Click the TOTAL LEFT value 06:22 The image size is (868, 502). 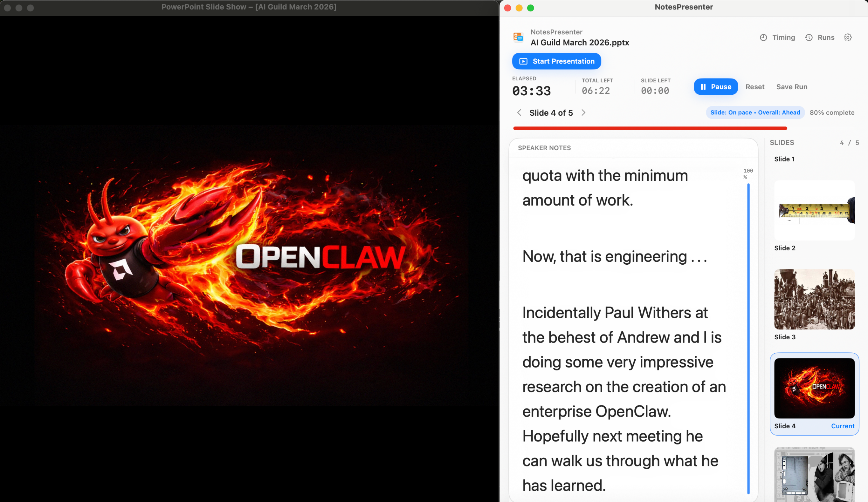596,91
